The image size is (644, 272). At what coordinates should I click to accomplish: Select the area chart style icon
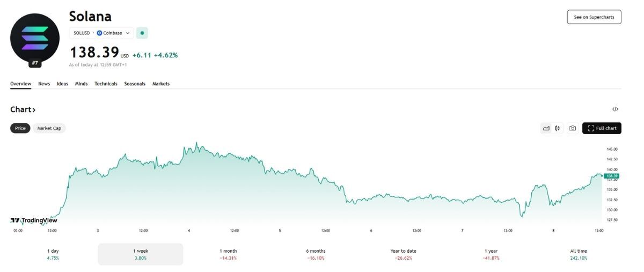tap(546, 128)
